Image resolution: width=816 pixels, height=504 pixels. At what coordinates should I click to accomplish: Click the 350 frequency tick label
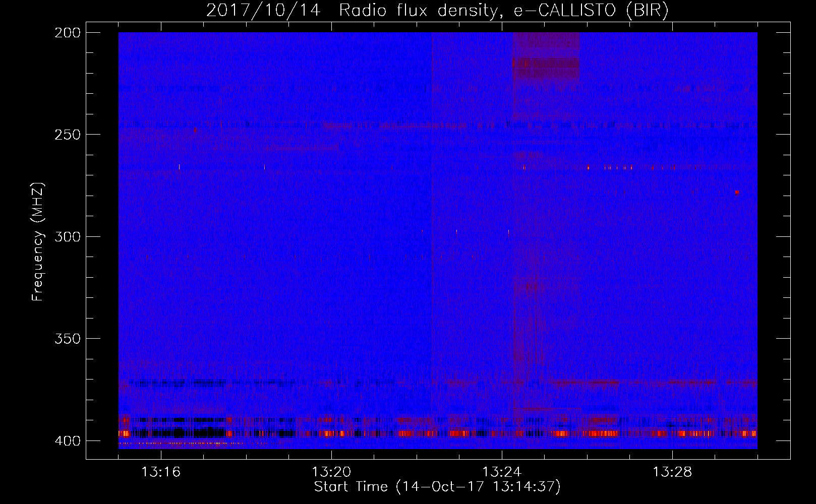click(x=67, y=338)
